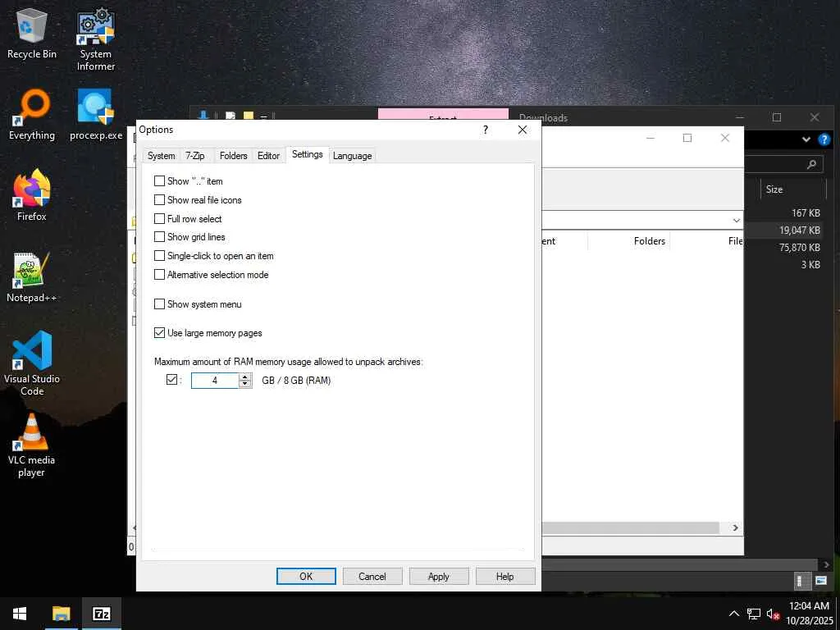Image resolution: width=840 pixels, height=630 pixels.
Task: Open the Recycle Bin desktop icon
Action: pyautogui.click(x=32, y=33)
